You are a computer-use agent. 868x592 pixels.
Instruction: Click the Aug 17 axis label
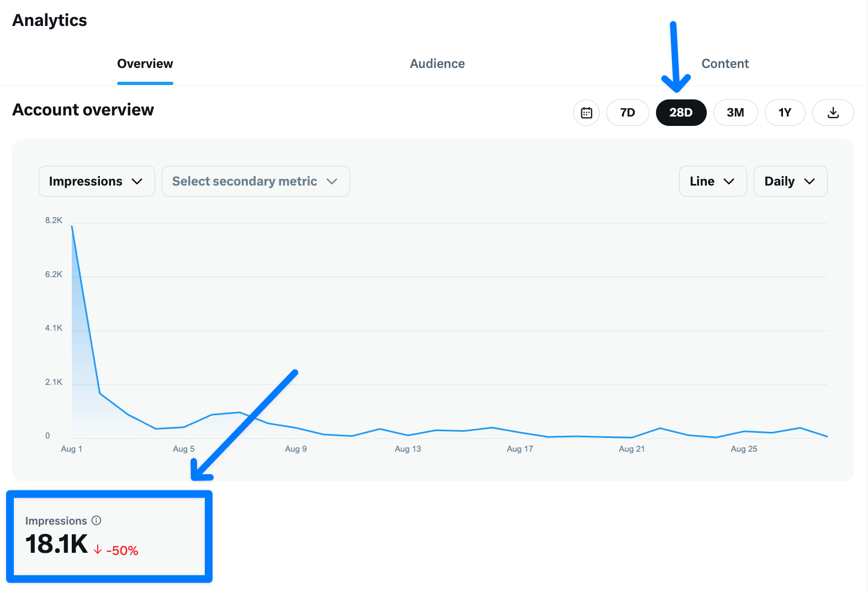tap(520, 449)
